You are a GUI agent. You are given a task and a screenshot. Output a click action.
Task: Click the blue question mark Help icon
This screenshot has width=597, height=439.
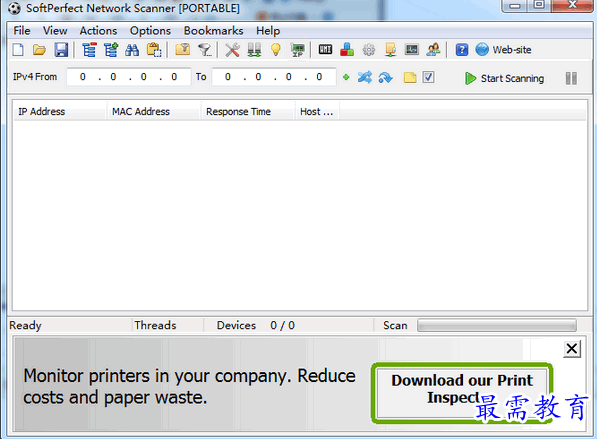pos(461,50)
